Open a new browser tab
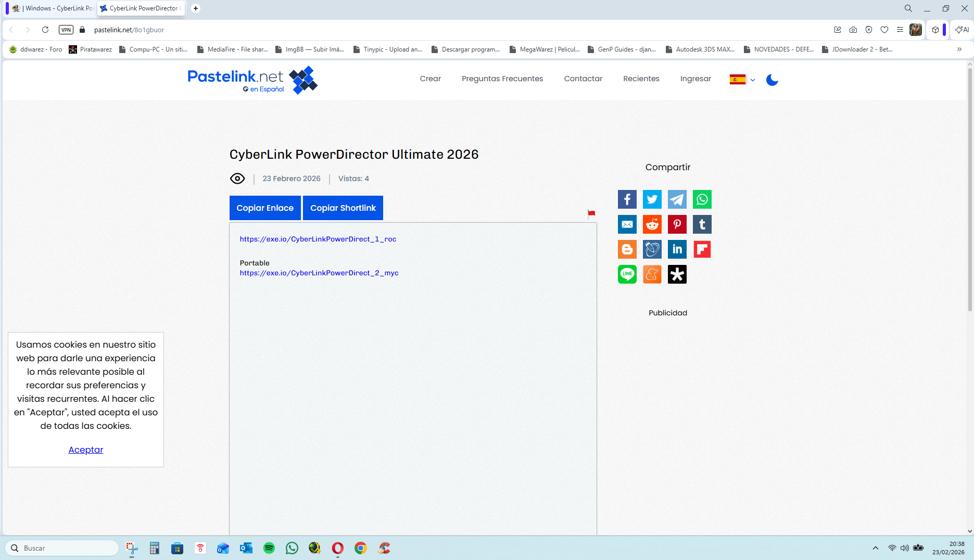The height and width of the screenshot is (560, 974). pyautogui.click(x=196, y=8)
